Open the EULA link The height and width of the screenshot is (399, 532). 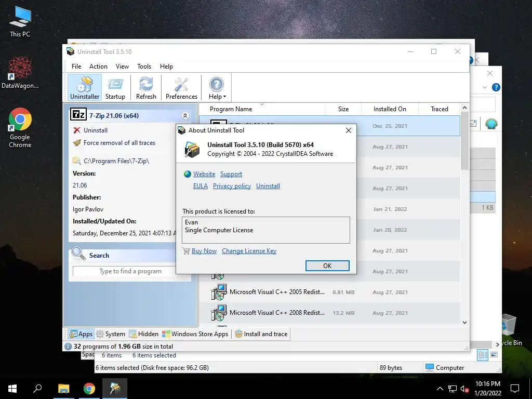[x=200, y=186]
